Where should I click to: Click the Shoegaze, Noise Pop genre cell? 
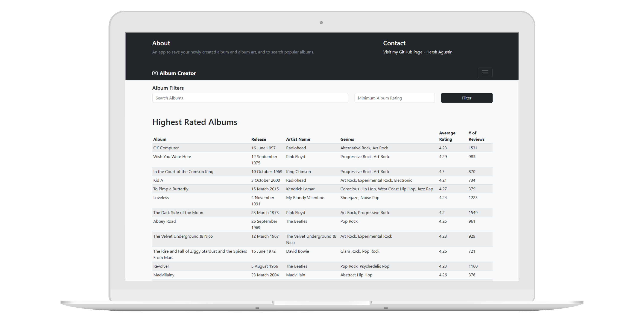coord(360,198)
